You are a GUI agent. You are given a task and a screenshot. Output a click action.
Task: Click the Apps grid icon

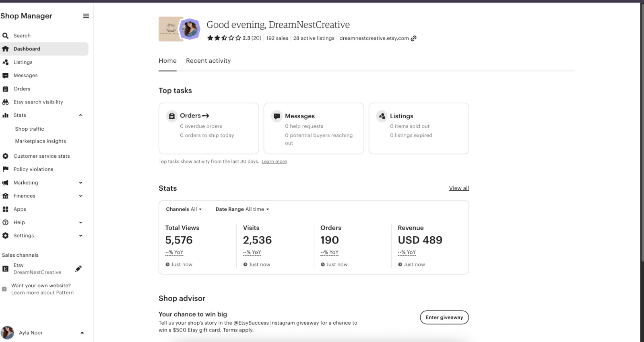5,209
